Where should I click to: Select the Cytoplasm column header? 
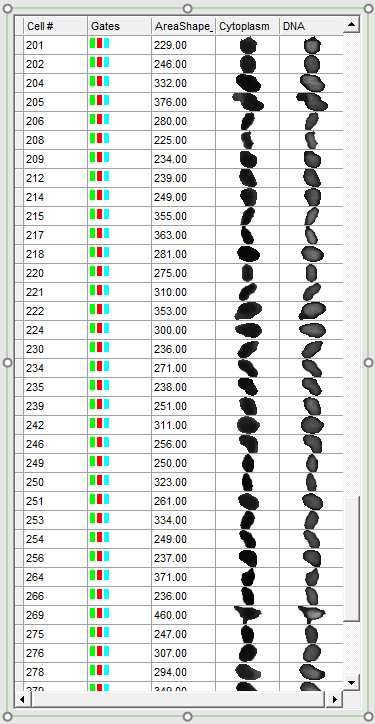(x=247, y=26)
